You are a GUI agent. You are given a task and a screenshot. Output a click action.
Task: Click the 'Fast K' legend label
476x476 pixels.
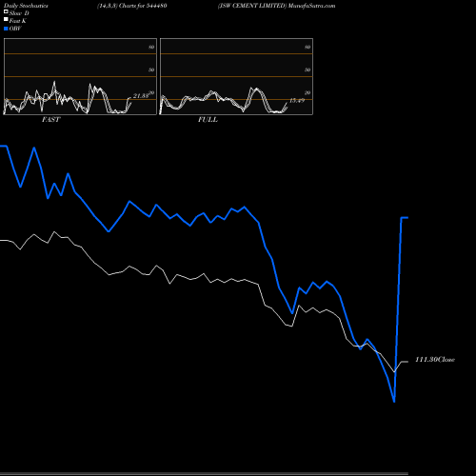tap(17, 21)
